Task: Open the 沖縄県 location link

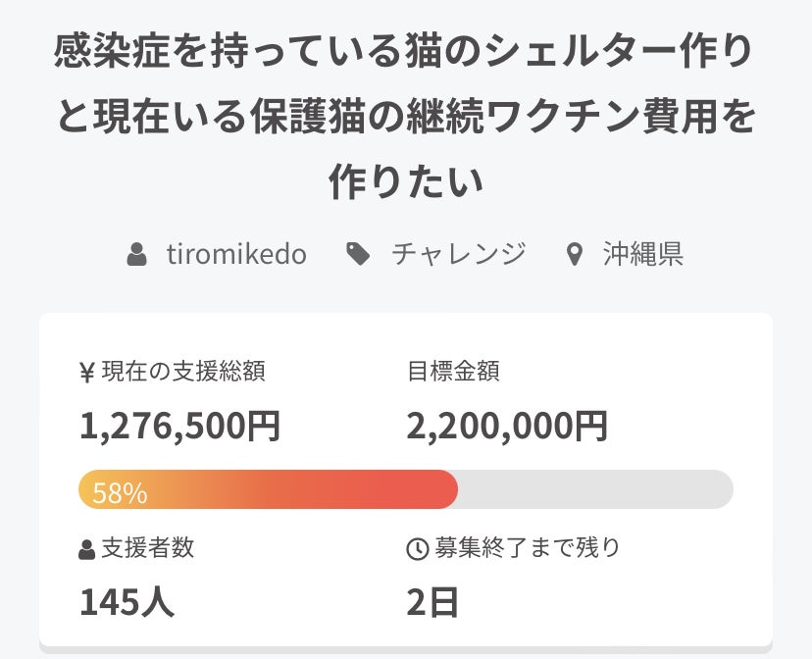Action: (x=643, y=255)
